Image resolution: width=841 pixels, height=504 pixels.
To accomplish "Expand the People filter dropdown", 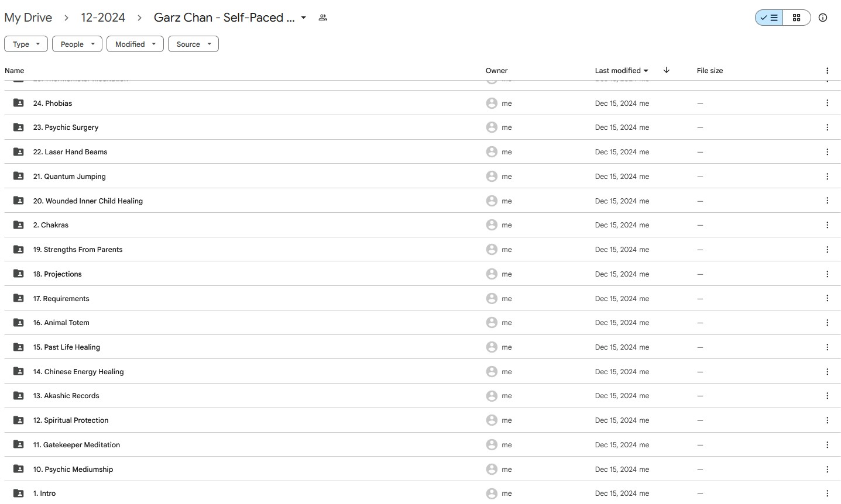I will tap(77, 44).
